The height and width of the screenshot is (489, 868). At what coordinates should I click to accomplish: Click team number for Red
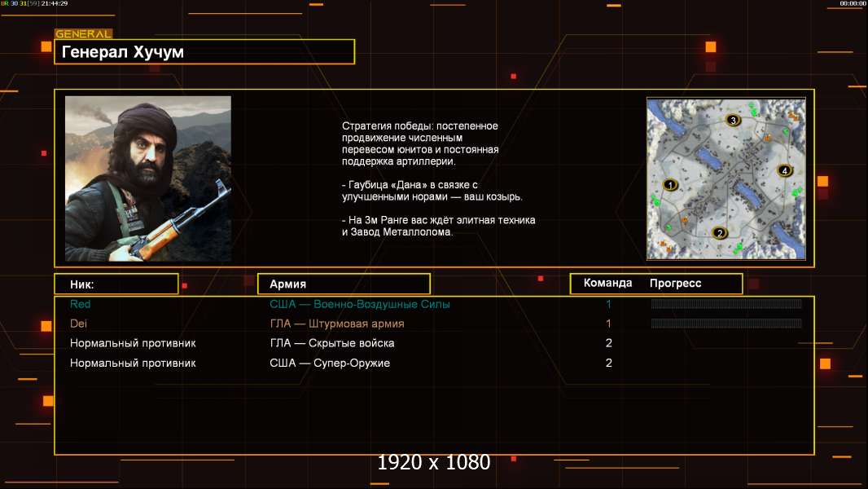pos(608,304)
